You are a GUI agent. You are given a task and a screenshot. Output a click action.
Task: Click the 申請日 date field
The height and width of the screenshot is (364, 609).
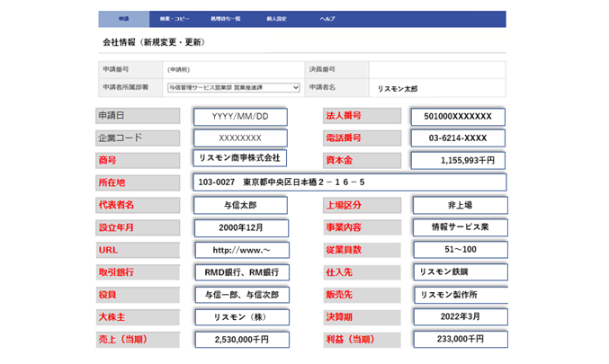pyautogui.click(x=239, y=117)
